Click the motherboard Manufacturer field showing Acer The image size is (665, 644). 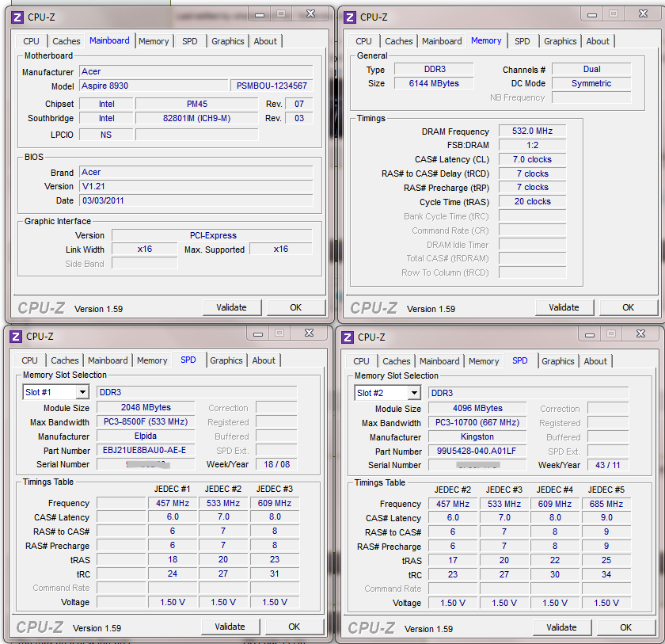tap(196, 71)
